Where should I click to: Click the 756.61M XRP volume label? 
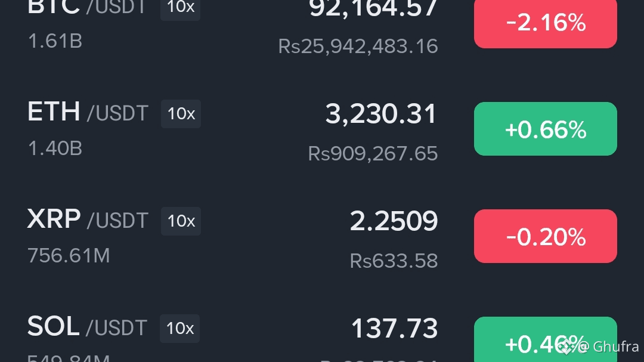[x=69, y=256]
